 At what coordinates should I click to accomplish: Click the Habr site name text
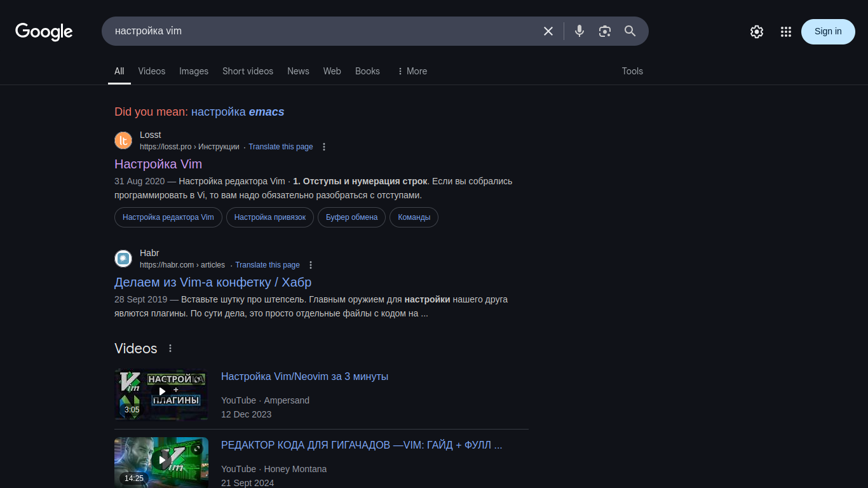pyautogui.click(x=149, y=253)
